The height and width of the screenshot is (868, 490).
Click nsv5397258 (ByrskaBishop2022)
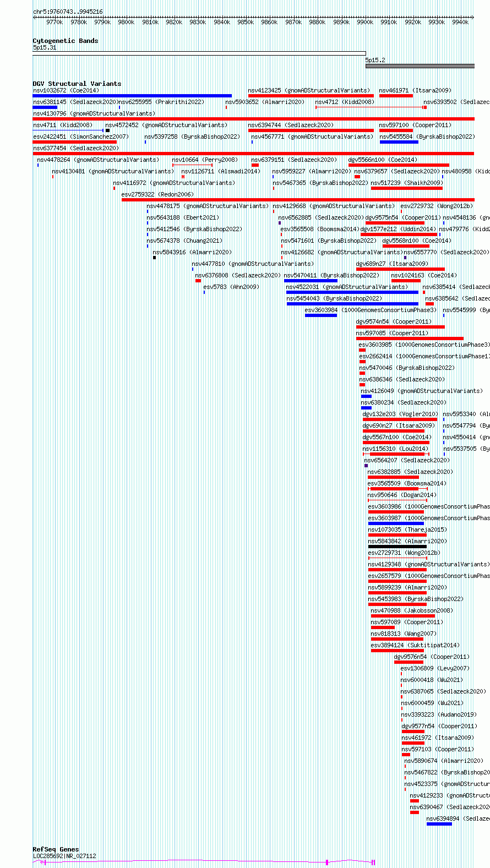[x=193, y=137]
